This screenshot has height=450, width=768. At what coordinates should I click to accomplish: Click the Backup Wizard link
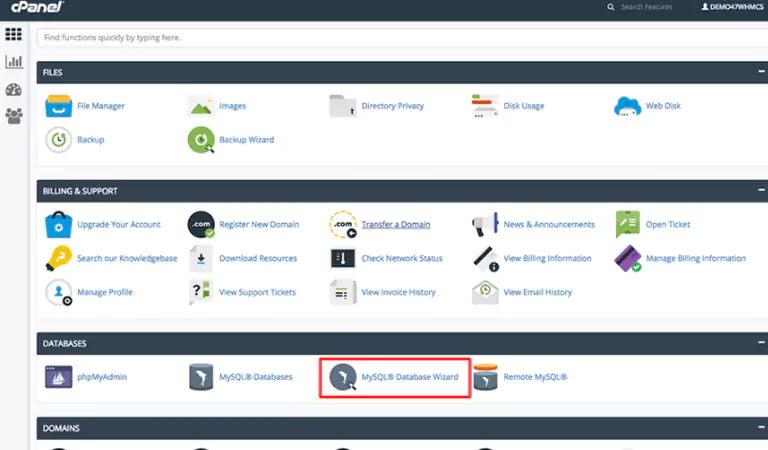[246, 140]
